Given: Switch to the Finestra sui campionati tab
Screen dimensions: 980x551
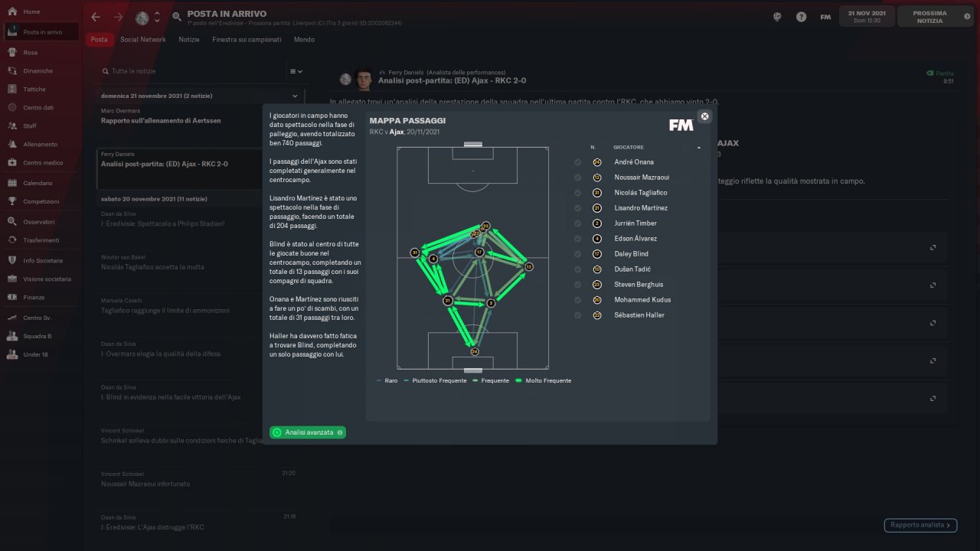Looking at the screenshot, I should pos(247,39).
